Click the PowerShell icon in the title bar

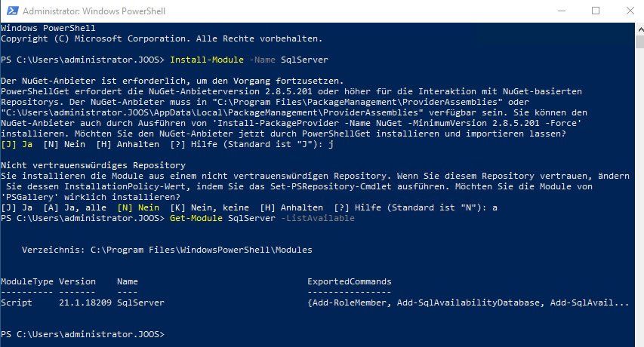pyautogui.click(x=11, y=11)
